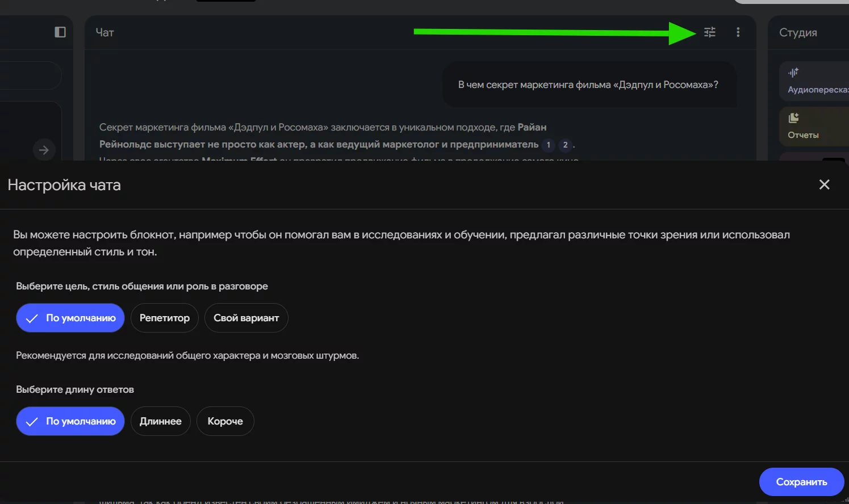Viewport: 849px width, 504px height.
Task: Switch to the Студия panel
Action: tap(798, 32)
